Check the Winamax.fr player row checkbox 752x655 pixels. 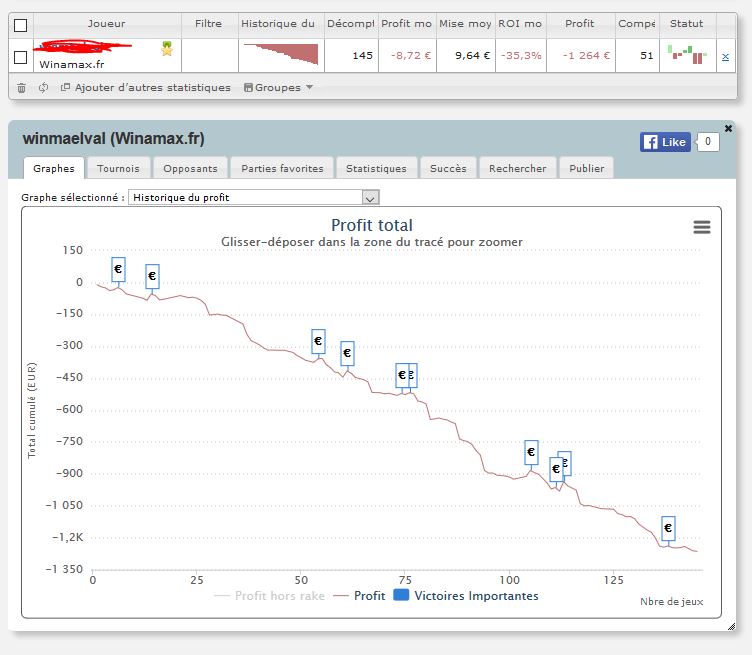pyautogui.click(x=21, y=57)
